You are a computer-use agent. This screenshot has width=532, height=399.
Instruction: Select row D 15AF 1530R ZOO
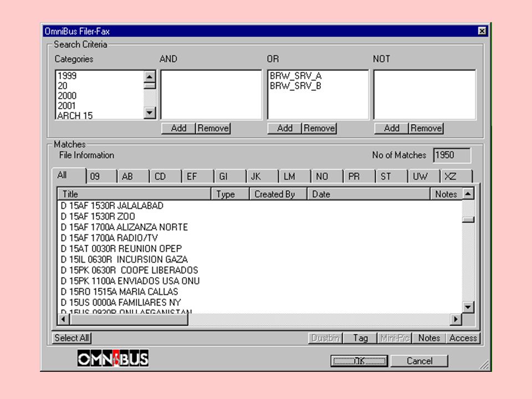(260, 217)
